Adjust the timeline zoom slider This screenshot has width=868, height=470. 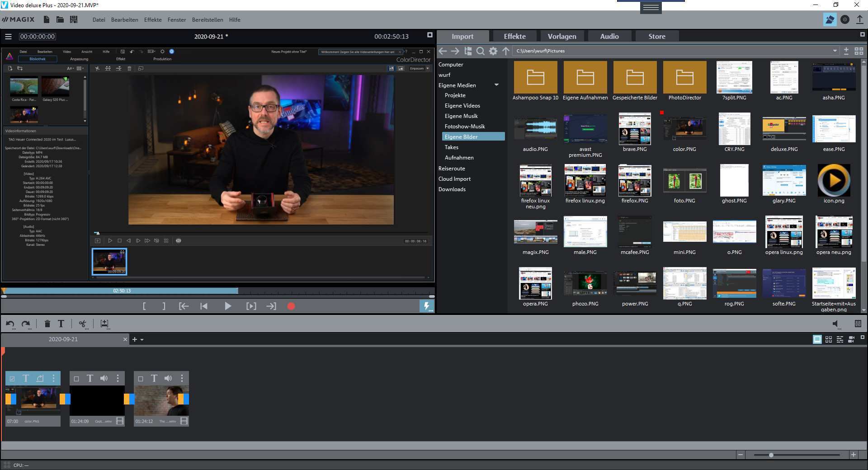pyautogui.click(x=771, y=455)
